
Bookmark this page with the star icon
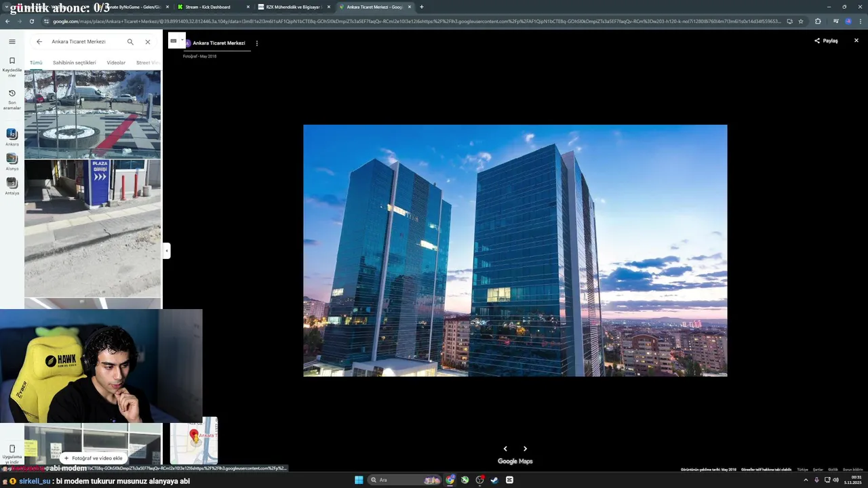pos(801,21)
